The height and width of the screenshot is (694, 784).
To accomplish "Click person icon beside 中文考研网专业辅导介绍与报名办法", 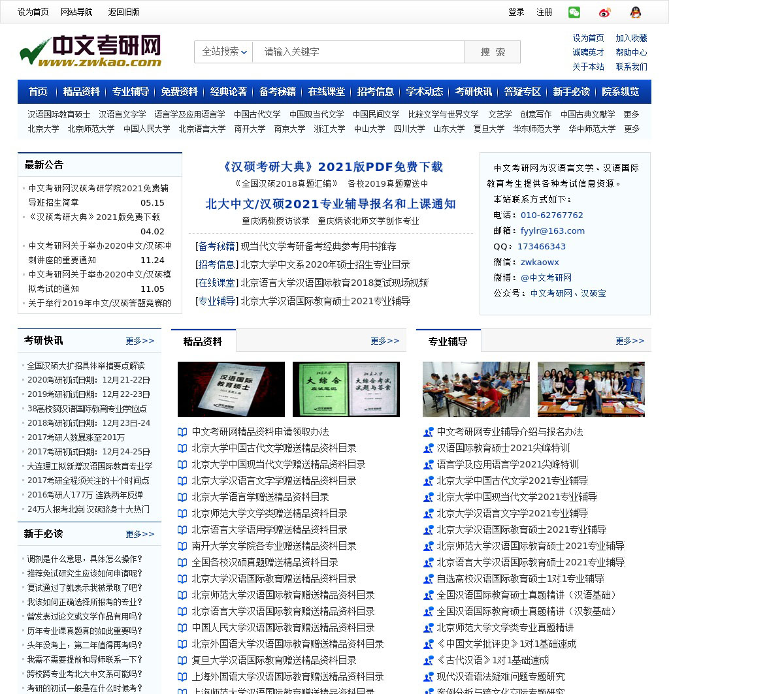I will (x=428, y=432).
